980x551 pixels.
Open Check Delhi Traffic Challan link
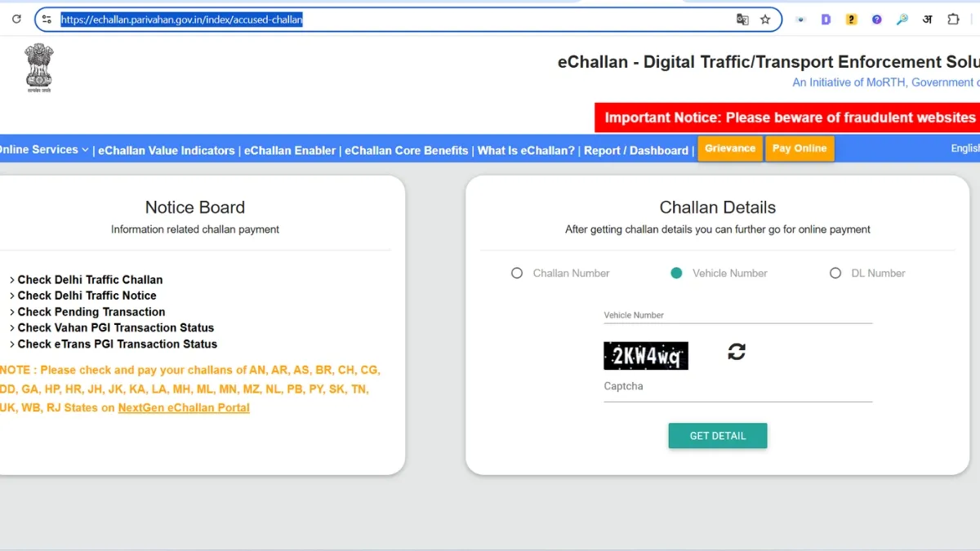pos(90,280)
